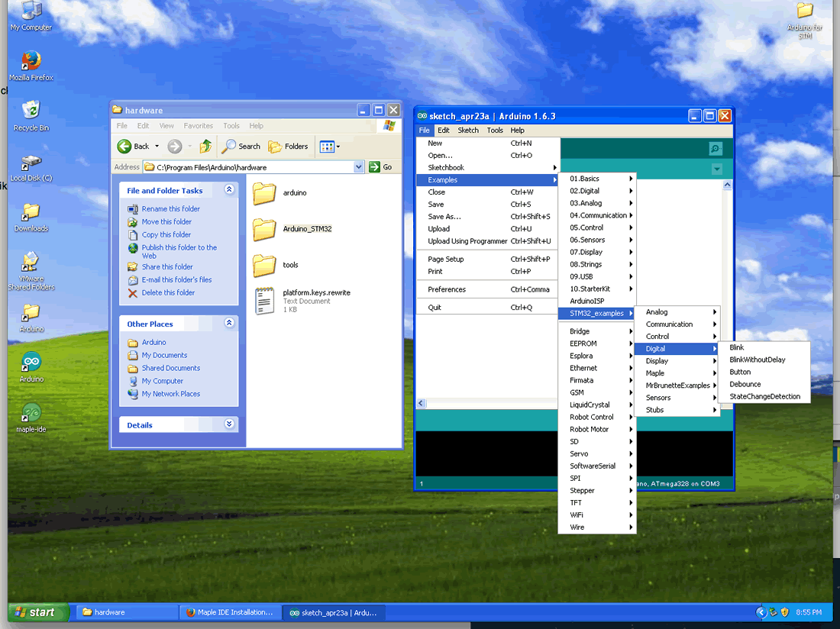Toggle the Folders pane button

click(x=288, y=146)
